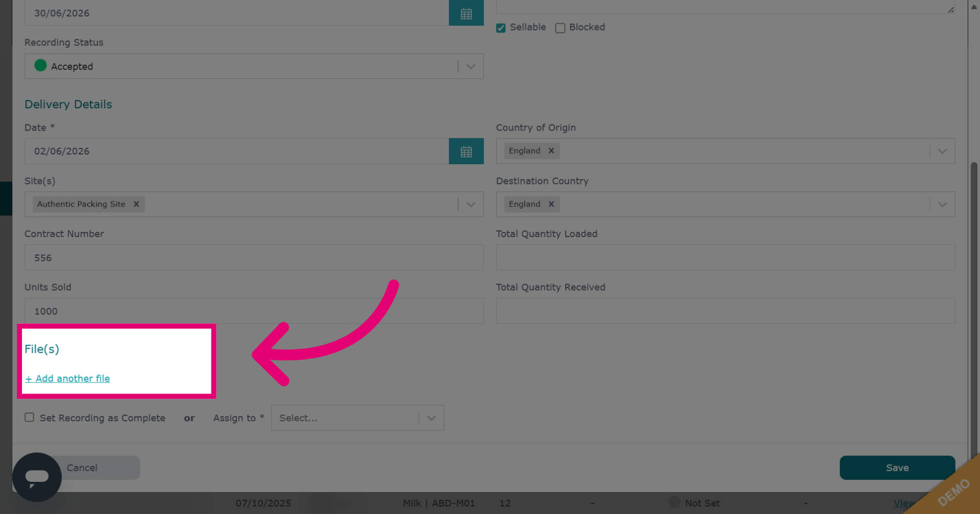Click scrollbar up arrow at top right
The height and width of the screenshot is (514, 980).
coord(974,7)
